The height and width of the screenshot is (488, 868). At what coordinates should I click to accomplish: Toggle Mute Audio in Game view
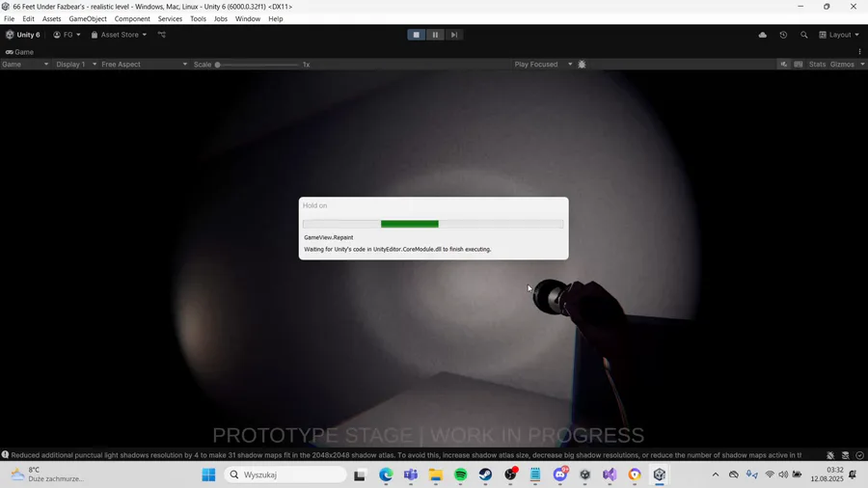[x=783, y=65]
